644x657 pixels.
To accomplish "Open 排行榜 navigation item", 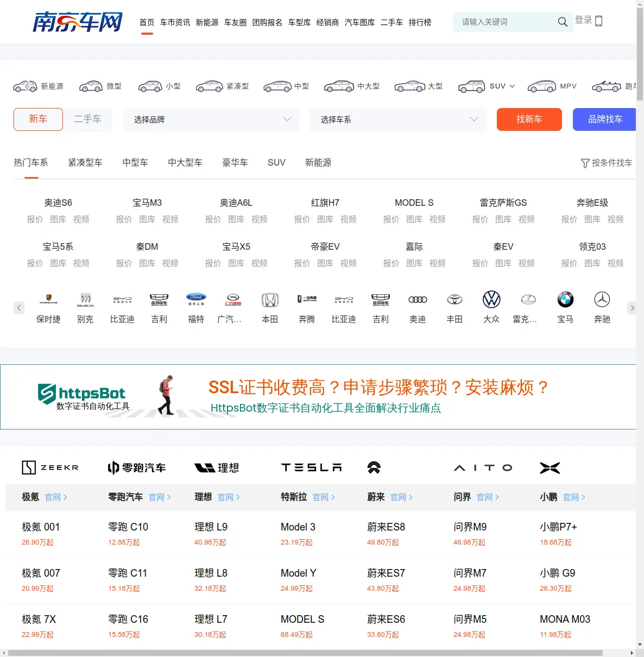I will 420,22.
